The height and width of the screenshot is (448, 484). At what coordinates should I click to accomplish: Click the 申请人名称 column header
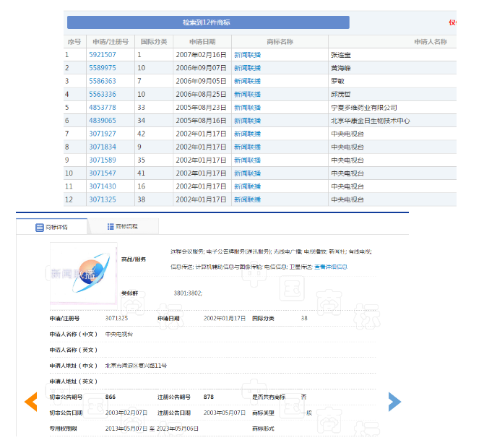431,42
